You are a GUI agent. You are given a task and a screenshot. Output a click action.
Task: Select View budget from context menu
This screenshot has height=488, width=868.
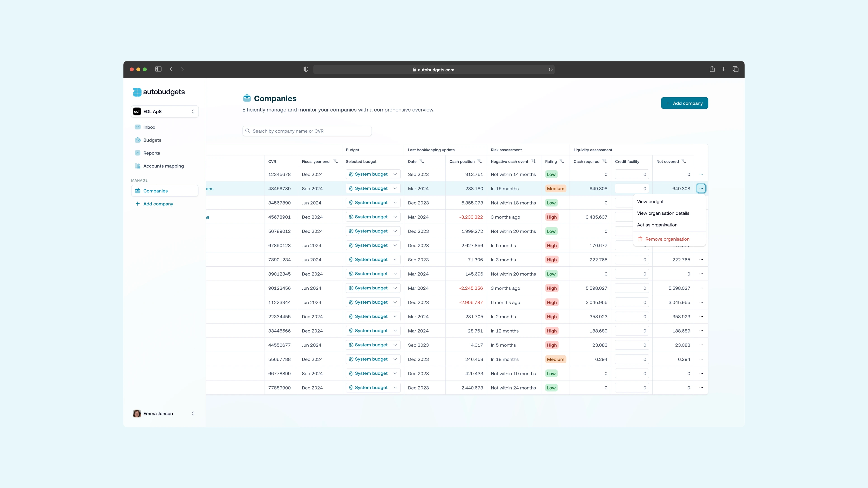[650, 201]
